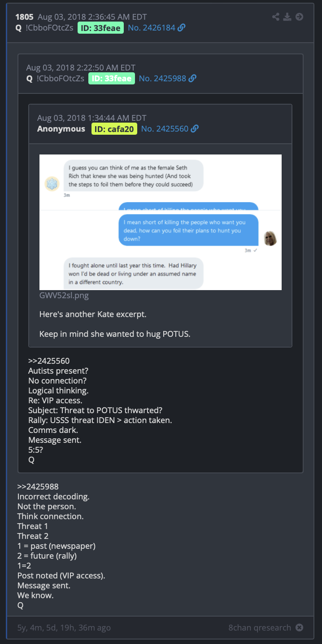Click post number 1805 in the header
The width and height of the screenshot is (322, 644).
click(24, 17)
